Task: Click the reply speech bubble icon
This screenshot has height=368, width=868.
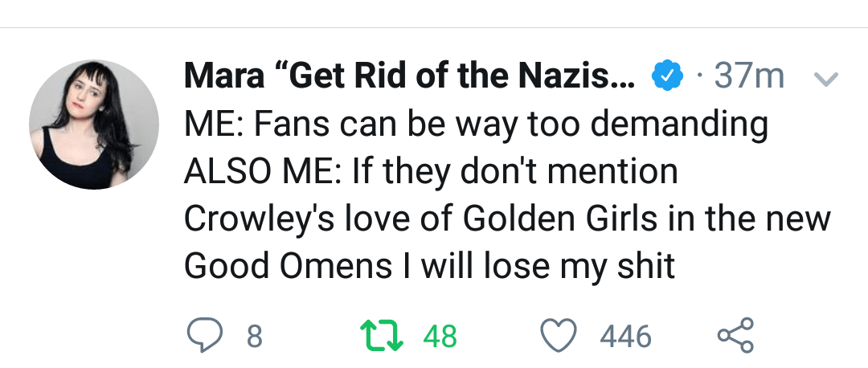Action: 203,335
